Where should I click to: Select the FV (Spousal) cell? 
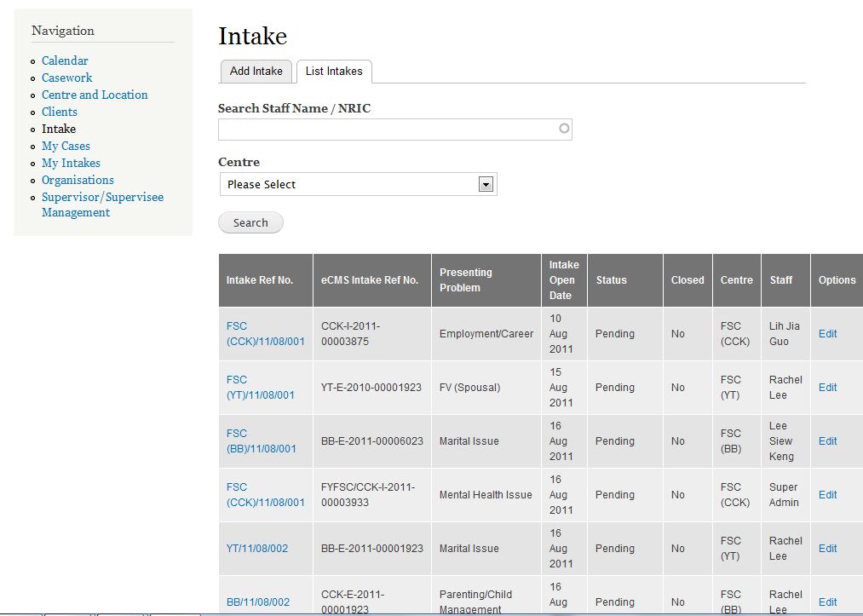486,388
